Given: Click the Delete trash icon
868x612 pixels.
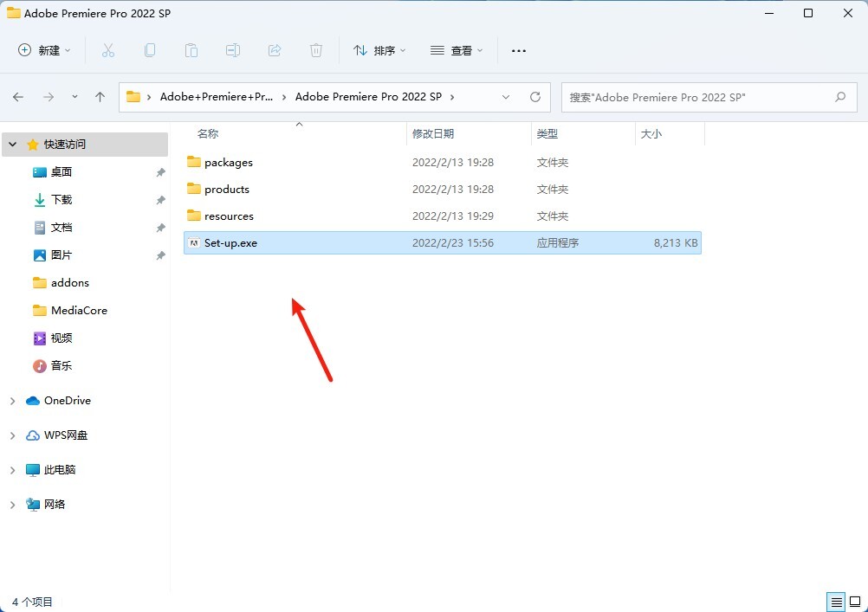Looking at the screenshot, I should 316,50.
